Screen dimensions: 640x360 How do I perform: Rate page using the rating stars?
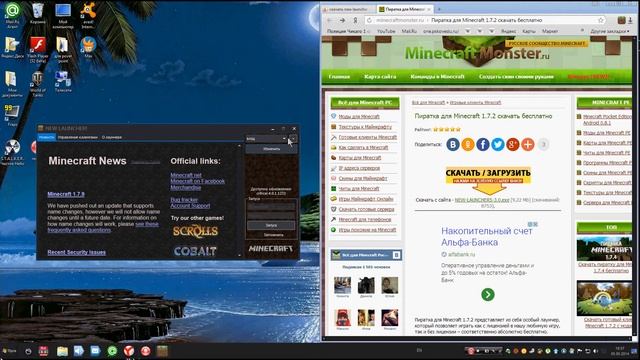pos(447,129)
